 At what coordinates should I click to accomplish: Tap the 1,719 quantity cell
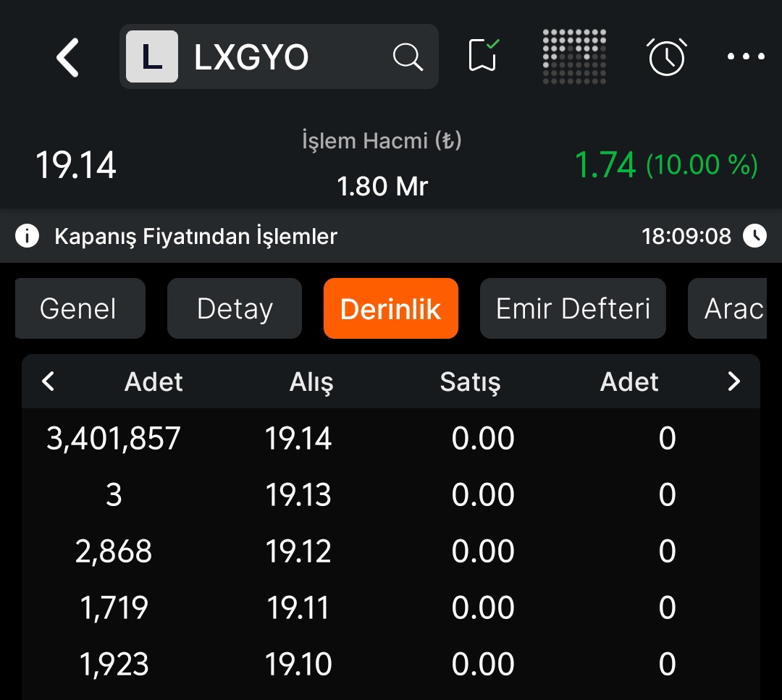pyautogui.click(x=114, y=608)
